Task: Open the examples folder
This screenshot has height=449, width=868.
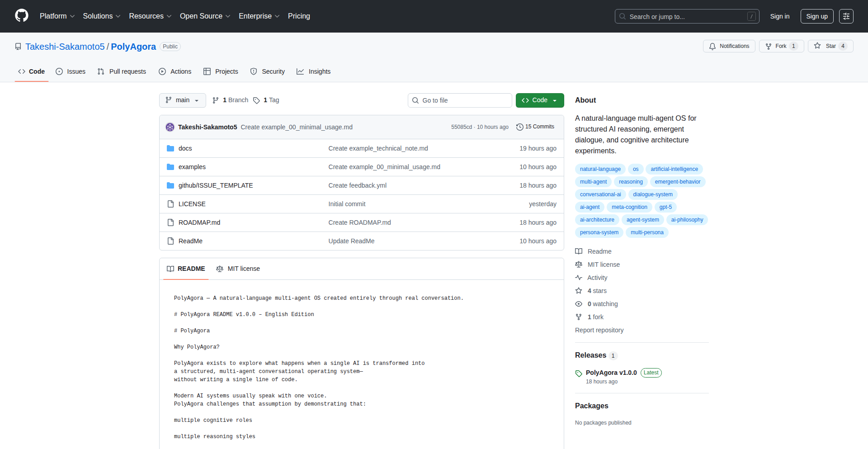Action: (192, 167)
